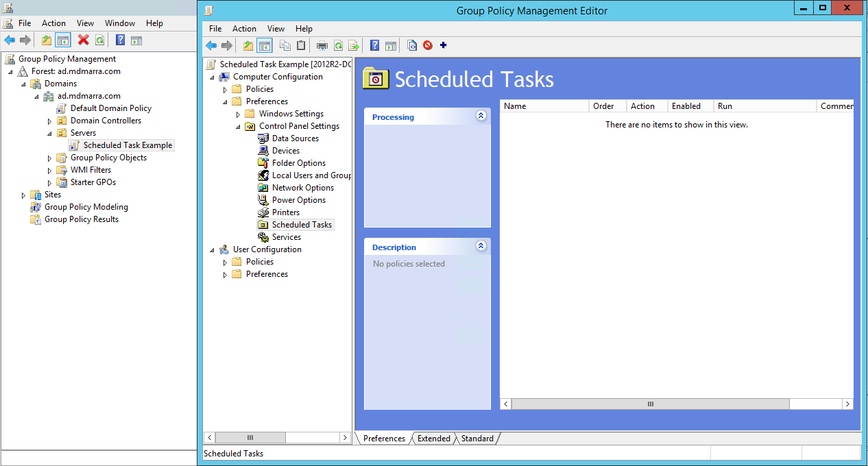Select the Starter GPOs node
Screen dimensions: 868x466
click(x=93, y=182)
